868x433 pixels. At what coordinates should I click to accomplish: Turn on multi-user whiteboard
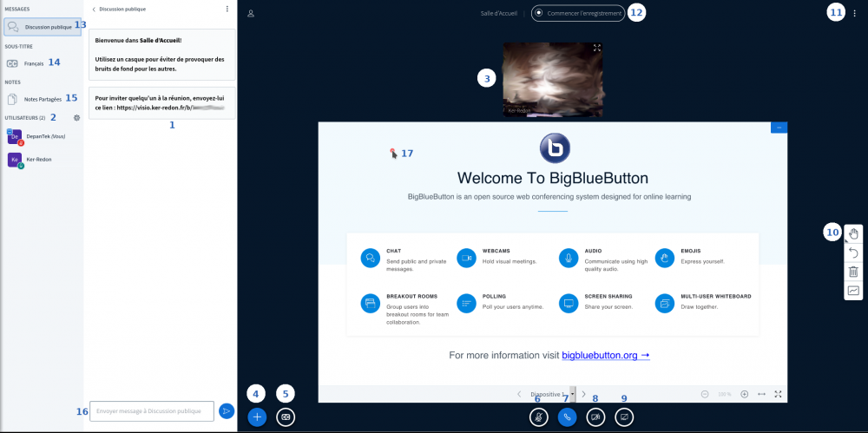(x=853, y=291)
